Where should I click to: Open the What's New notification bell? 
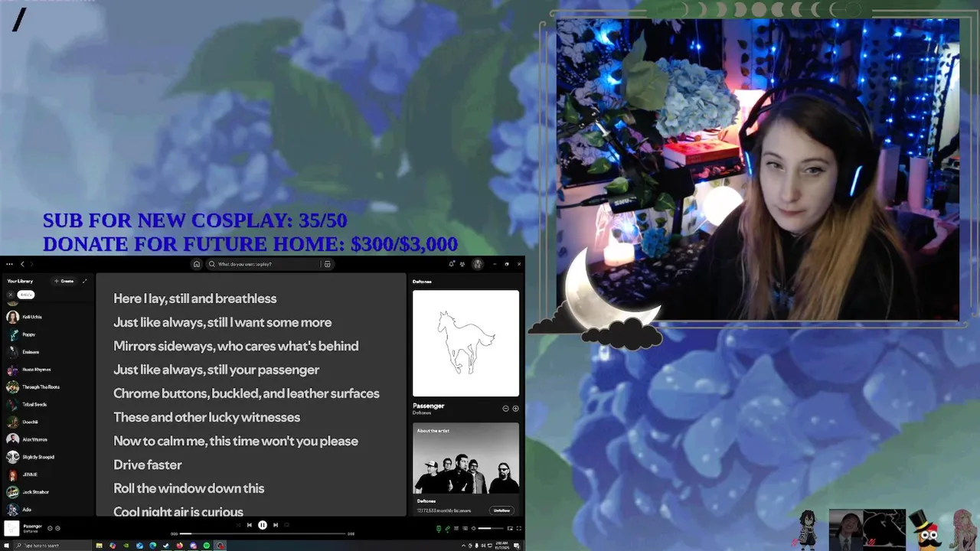click(452, 264)
